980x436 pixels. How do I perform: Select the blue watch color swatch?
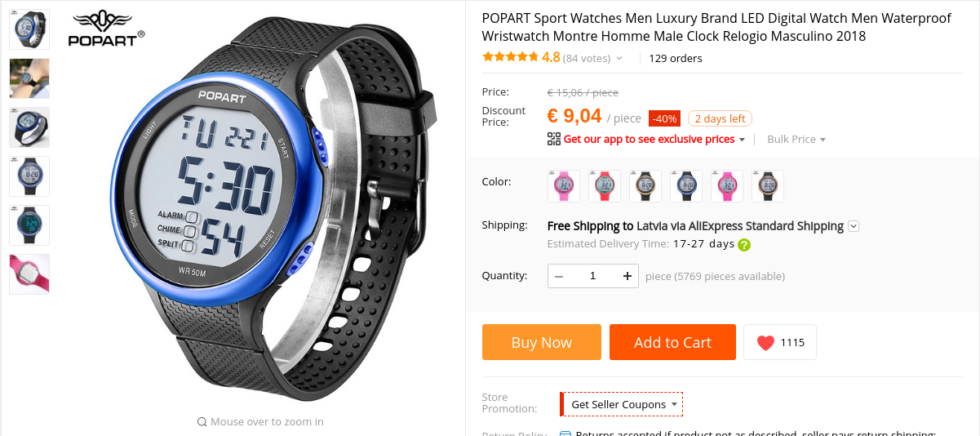[686, 186]
